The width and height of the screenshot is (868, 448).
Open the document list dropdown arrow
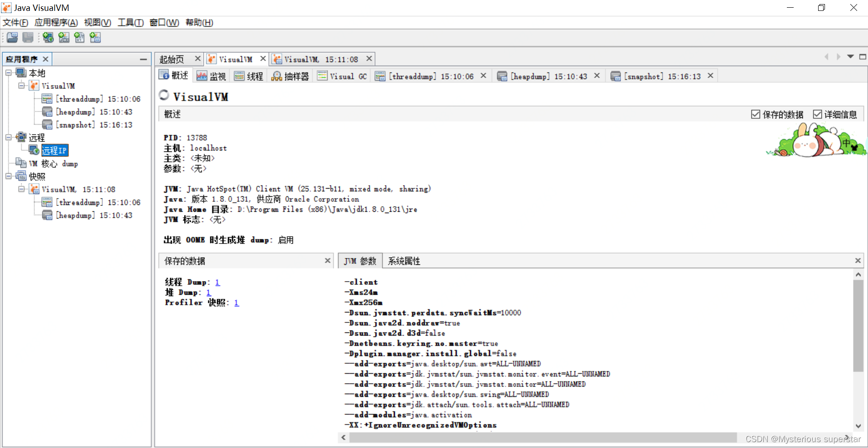[x=850, y=57]
